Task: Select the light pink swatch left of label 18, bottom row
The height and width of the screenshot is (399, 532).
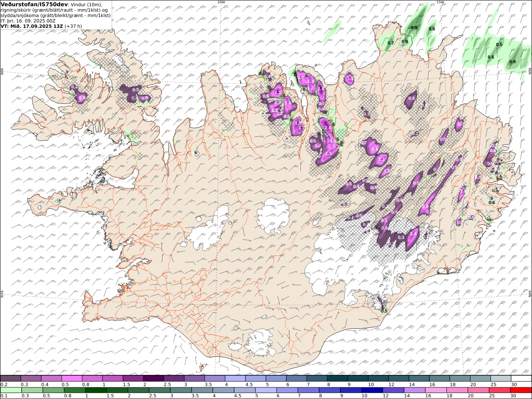Action: click(x=436, y=390)
